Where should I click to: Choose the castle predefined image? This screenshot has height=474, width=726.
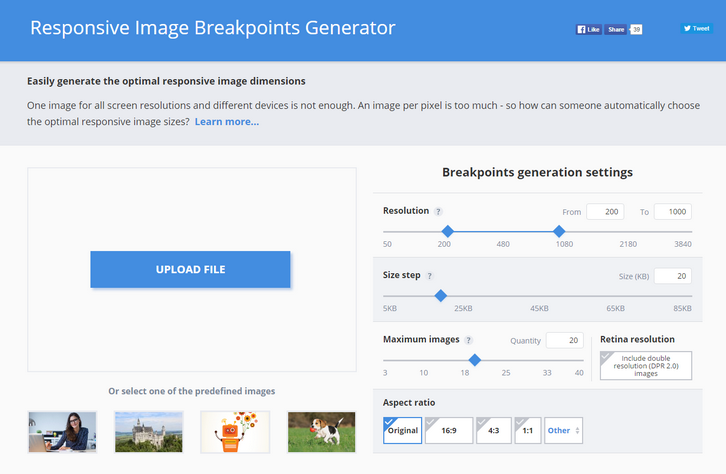149,432
